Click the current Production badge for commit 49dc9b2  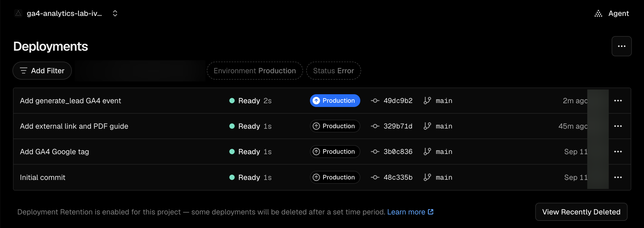point(335,101)
